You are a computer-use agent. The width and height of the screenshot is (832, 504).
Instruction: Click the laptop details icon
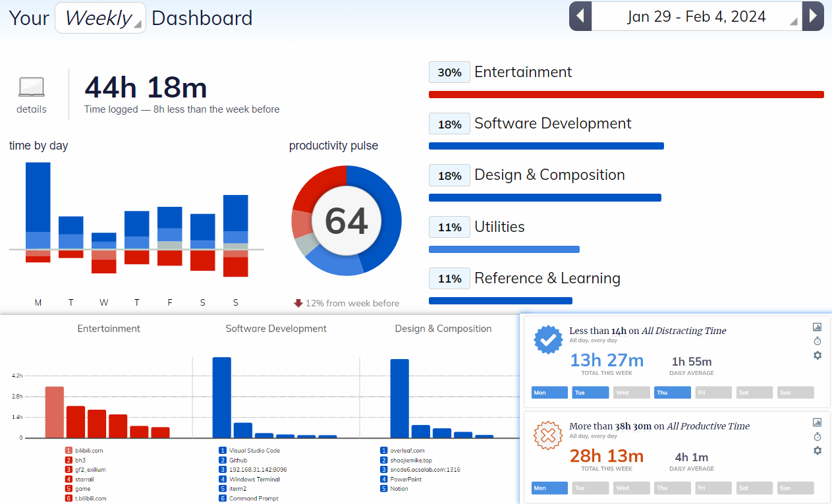[x=32, y=88]
